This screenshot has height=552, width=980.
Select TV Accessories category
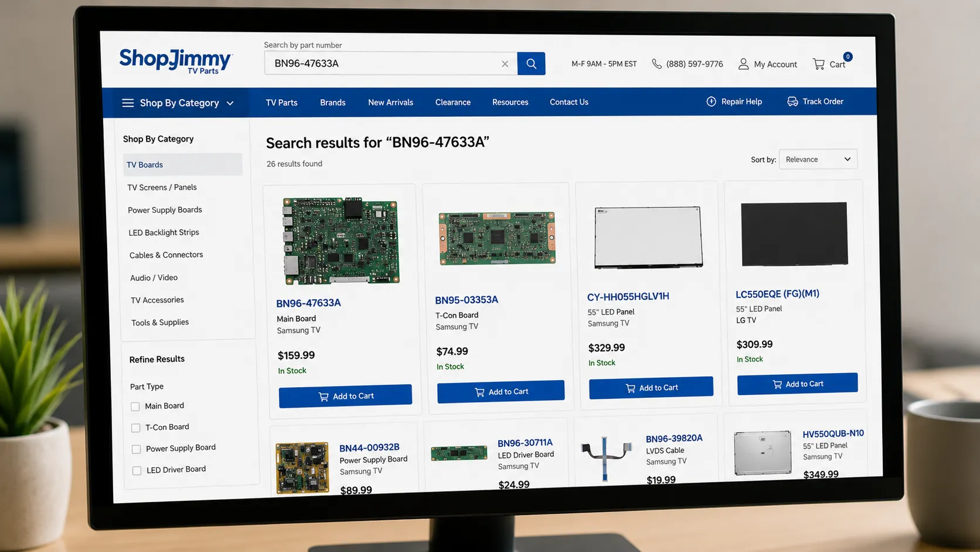(157, 300)
